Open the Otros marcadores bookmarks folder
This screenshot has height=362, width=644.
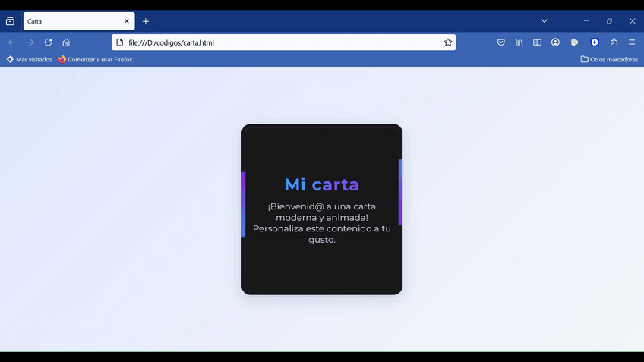pos(609,59)
